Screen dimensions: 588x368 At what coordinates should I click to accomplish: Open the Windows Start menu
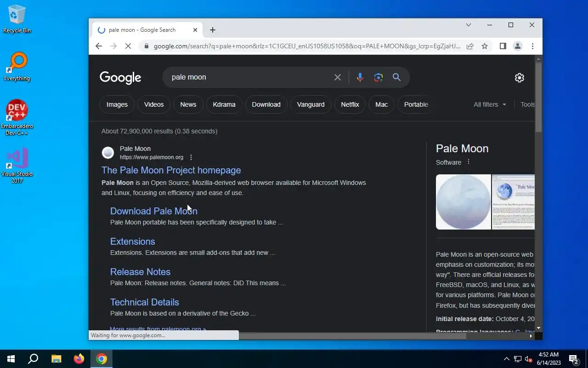(11, 359)
